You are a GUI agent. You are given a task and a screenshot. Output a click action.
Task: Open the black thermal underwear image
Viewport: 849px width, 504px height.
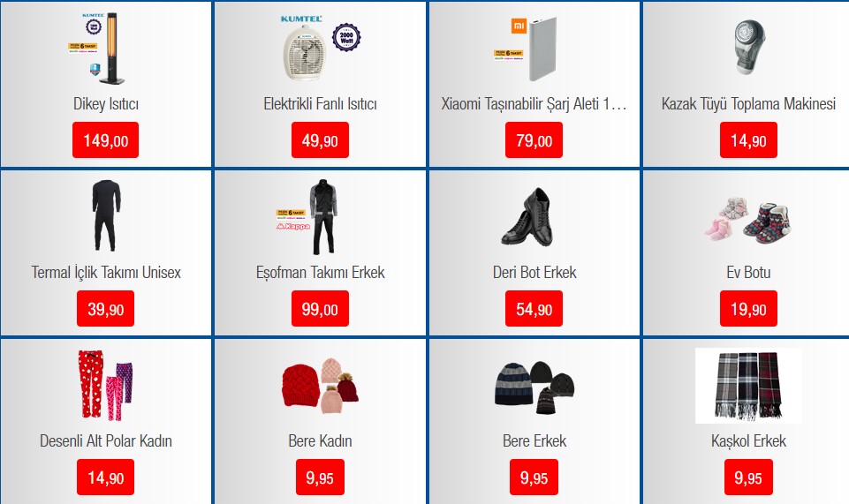tap(106, 215)
